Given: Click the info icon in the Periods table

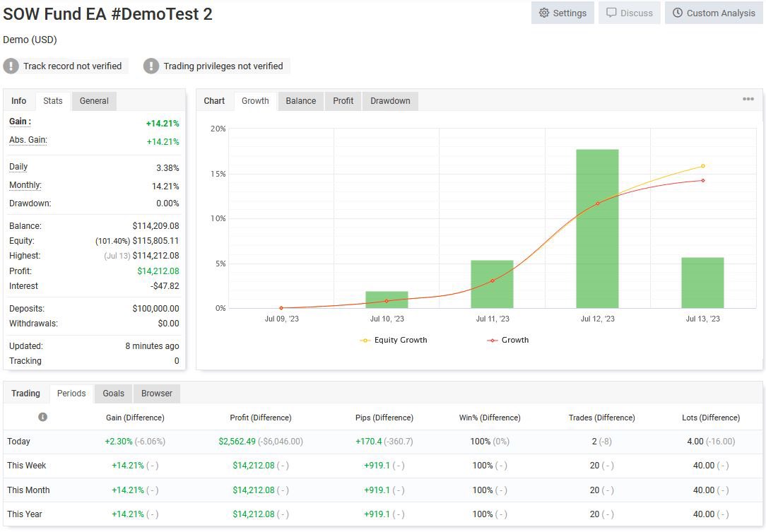Looking at the screenshot, I should (42, 417).
